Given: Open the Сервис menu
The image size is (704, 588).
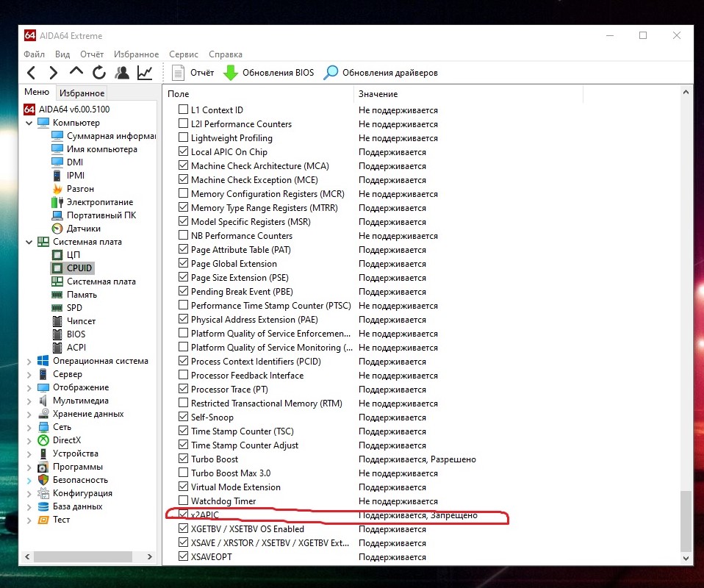Looking at the screenshot, I should (184, 54).
